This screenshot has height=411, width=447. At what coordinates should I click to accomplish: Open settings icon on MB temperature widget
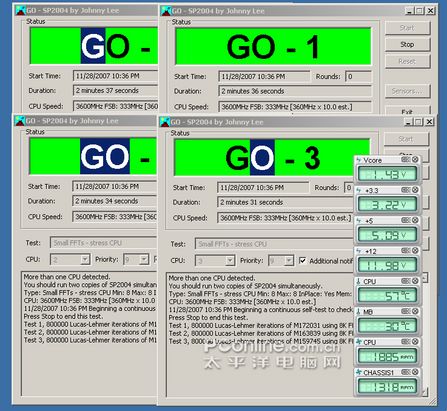(x=405, y=311)
